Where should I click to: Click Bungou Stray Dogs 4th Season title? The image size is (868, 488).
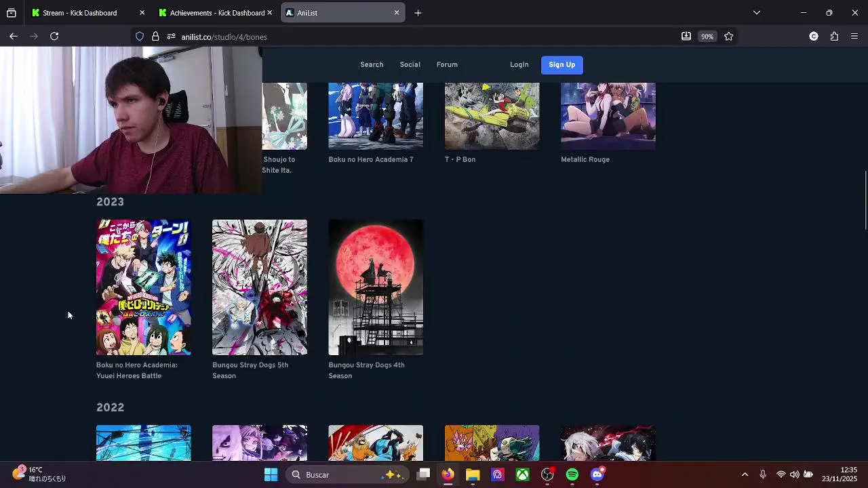pos(367,371)
